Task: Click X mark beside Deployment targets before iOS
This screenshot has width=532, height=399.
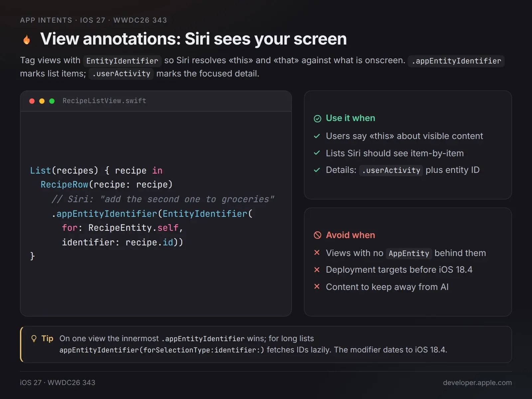Action: [x=317, y=270]
